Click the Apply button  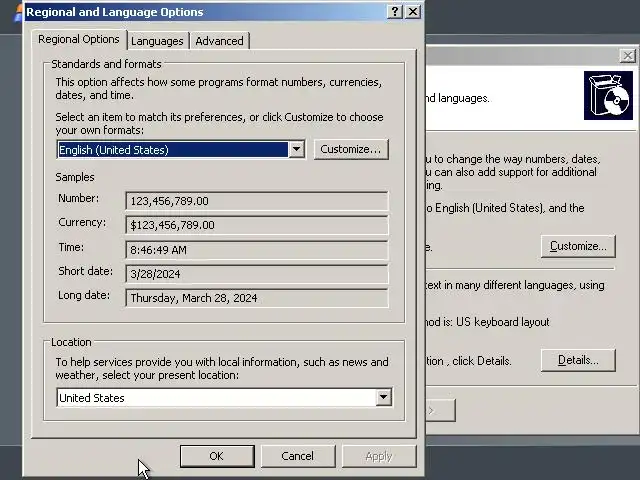378,456
